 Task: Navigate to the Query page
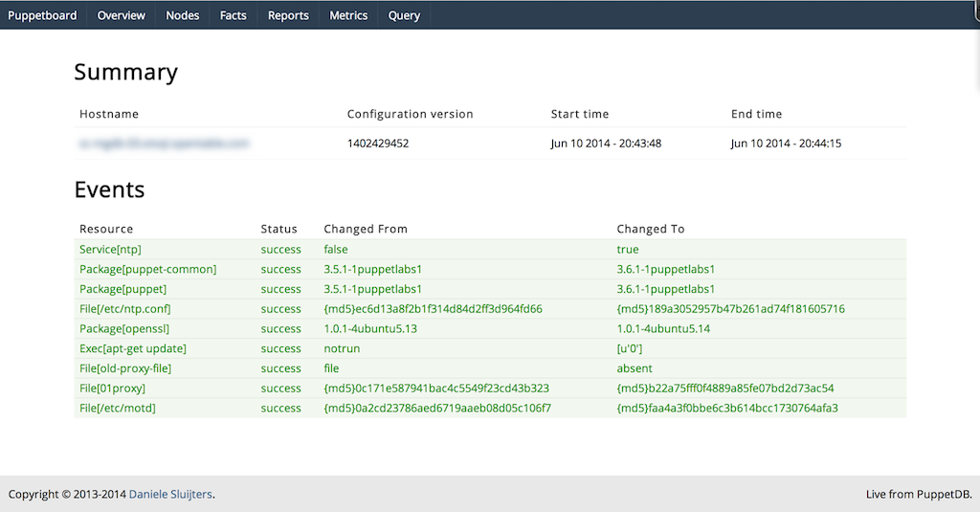pos(404,15)
